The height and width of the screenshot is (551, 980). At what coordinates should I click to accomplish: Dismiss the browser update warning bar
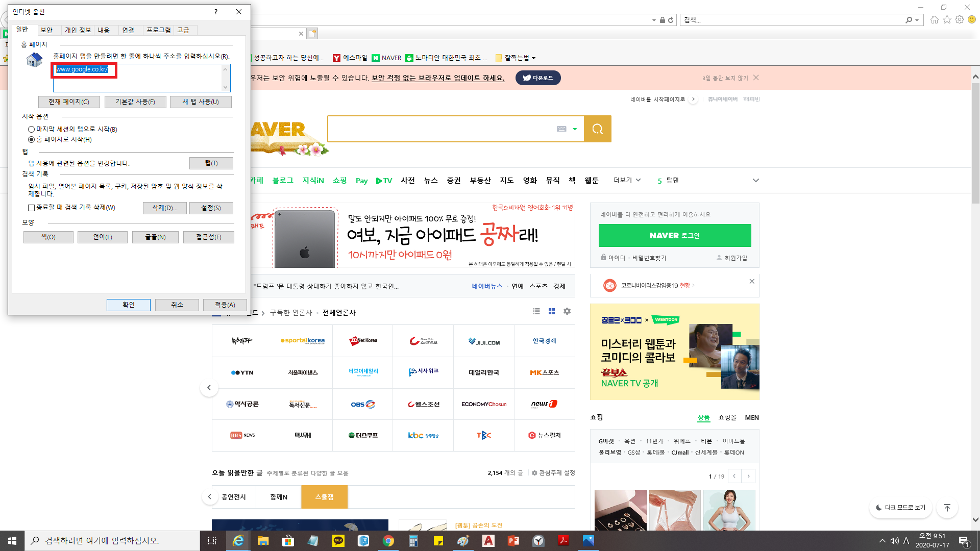(756, 78)
